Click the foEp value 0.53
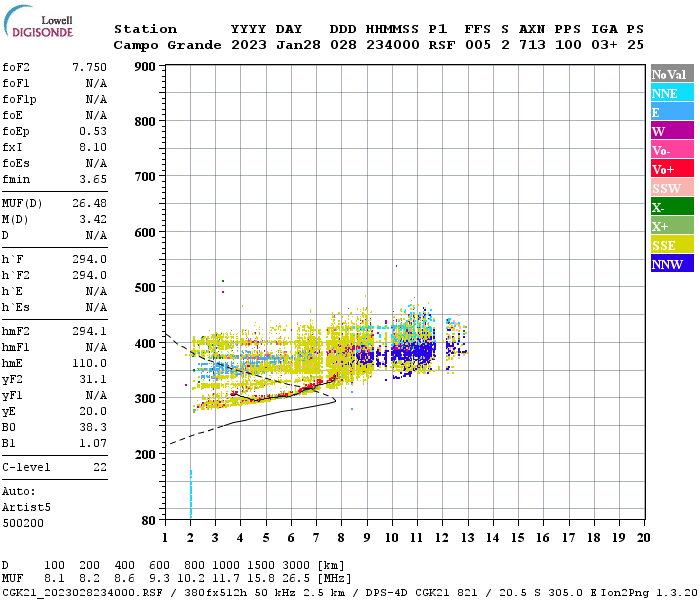Screen dimensions: 700x600 (93, 131)
